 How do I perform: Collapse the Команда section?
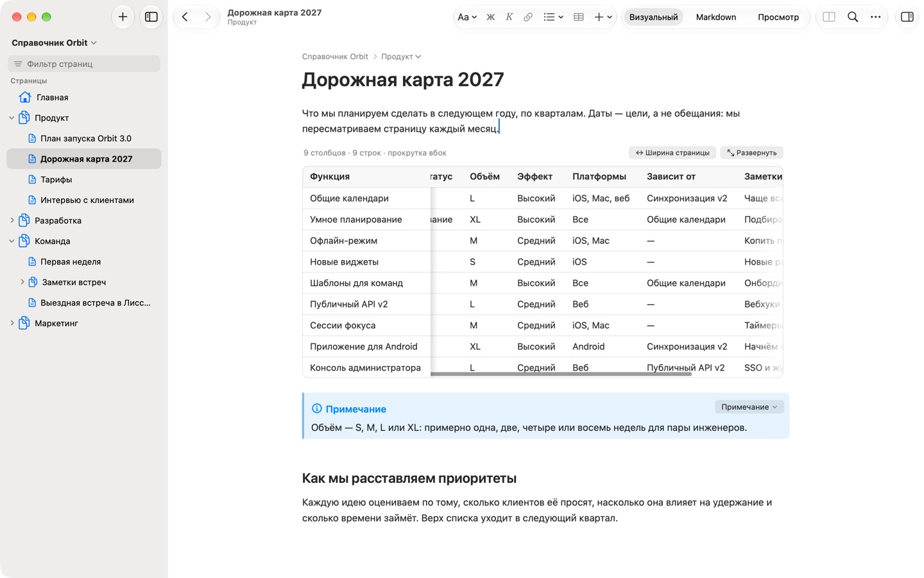click(12, 241)
